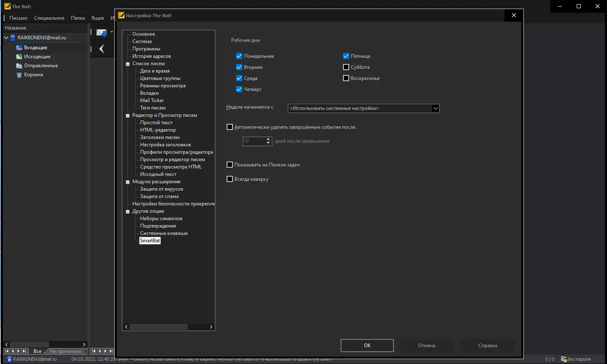607x364 pixels.
Task: Click the RAIKKONEN5@mail.ru account icon in folder tree
Action: pos(13,37)
